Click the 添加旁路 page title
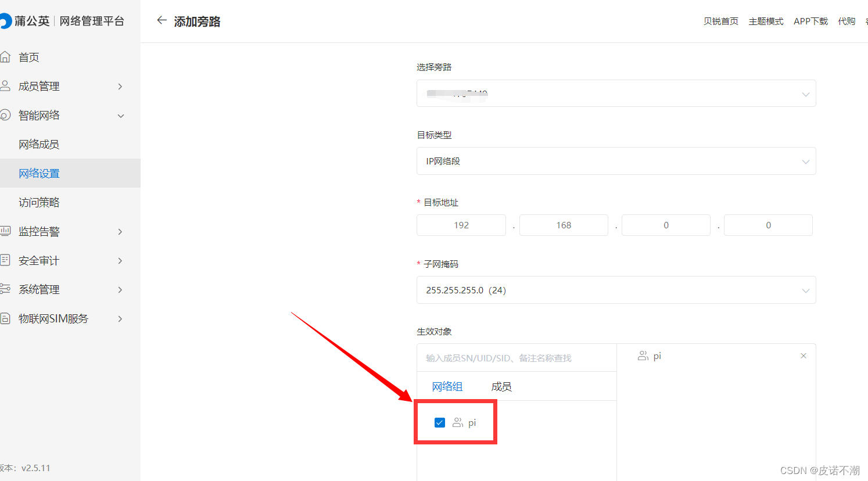 click(x=197, y=21)
